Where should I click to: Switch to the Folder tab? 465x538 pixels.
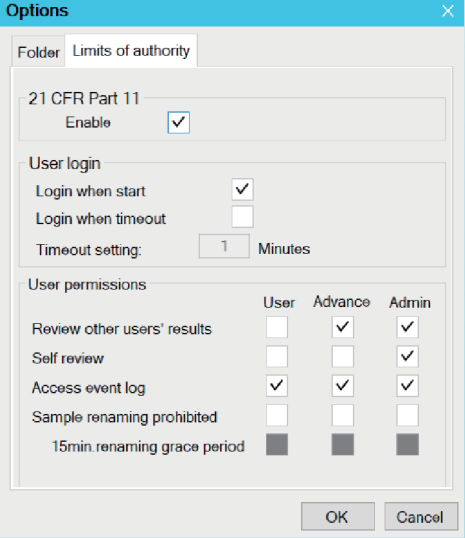[x=38, y=52]
